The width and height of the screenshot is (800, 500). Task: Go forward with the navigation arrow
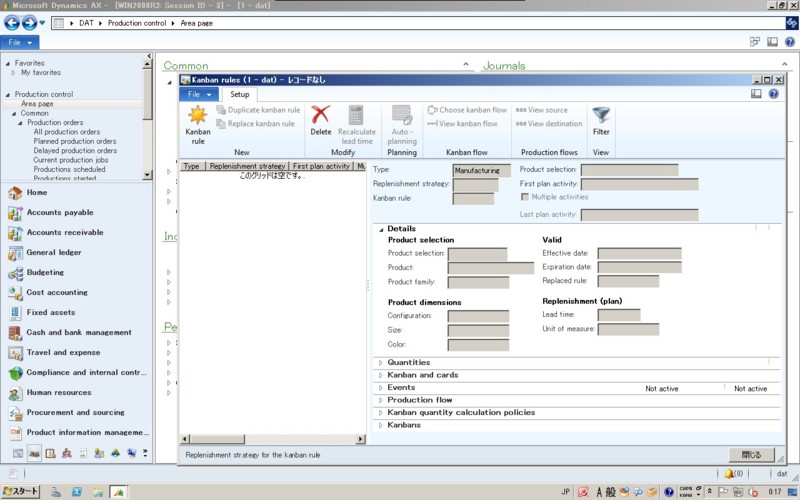coord(30,23)
